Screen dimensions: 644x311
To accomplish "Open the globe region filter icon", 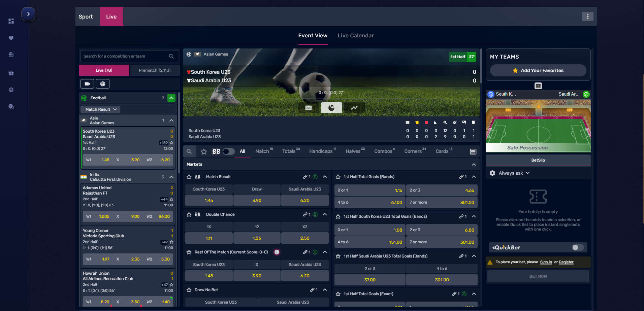I will pos(103,84).
